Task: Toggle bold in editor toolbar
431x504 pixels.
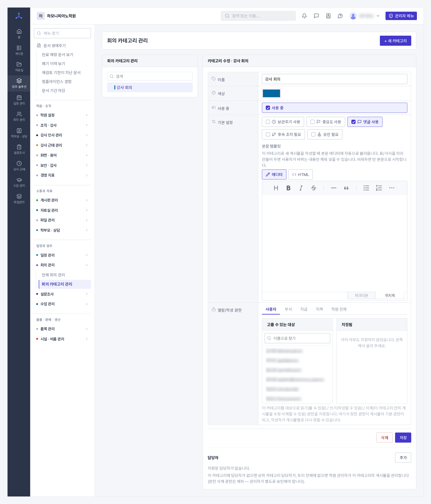Action: pyautogui.click(x=289, y=188)
